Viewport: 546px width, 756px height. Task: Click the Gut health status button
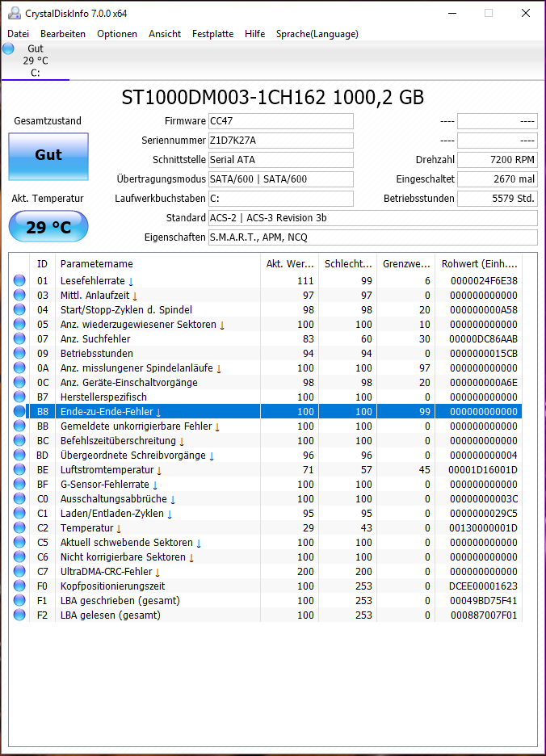coord(48,156)
